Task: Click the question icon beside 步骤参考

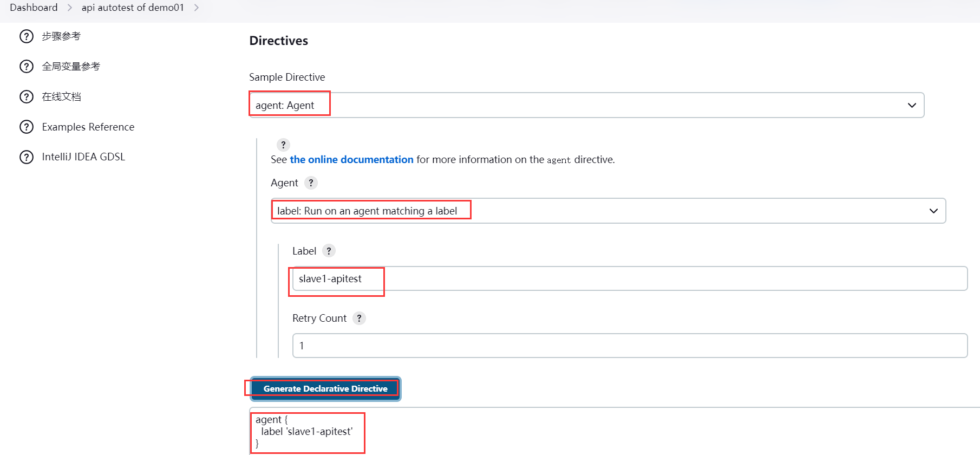Action: tap(27, 36)
